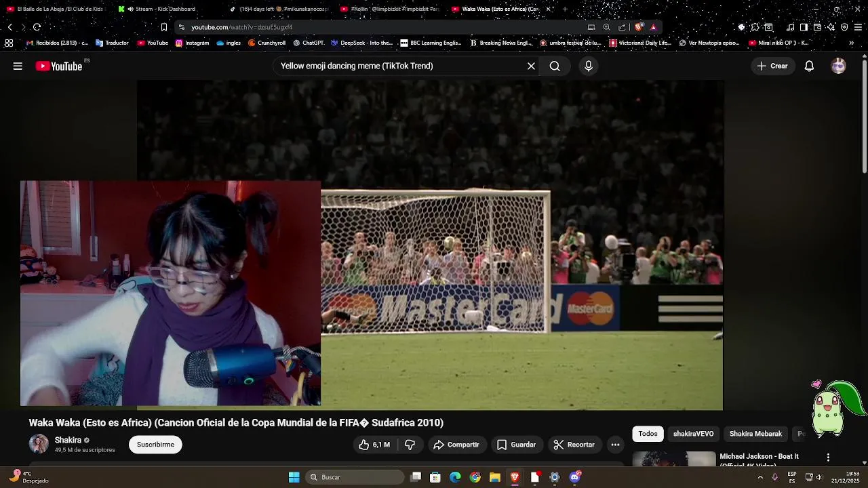This screenshot has width=868, height=488.
Task: Open Shakira's channel avatar
Action: tap(39, 444)
